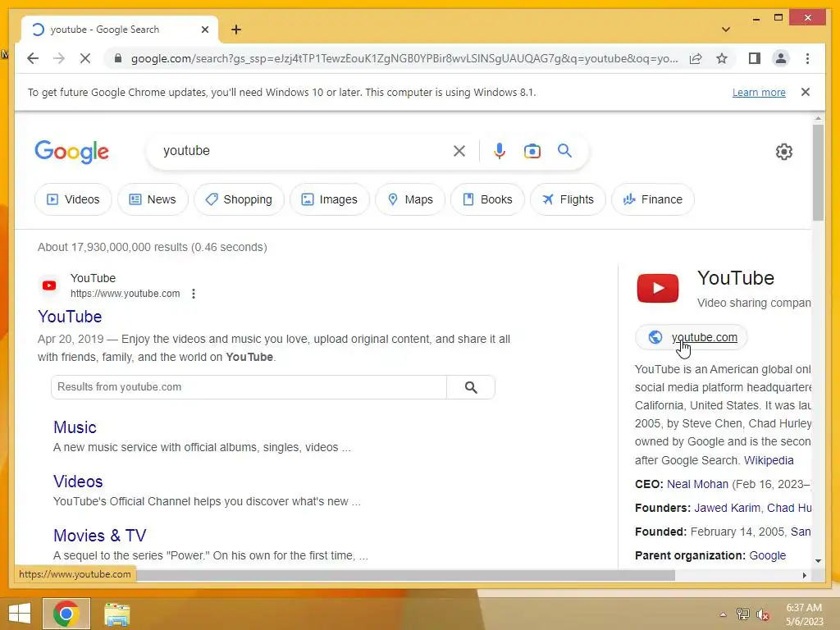Click the horizontal scrollbar thumb
This screenshot has width=840, height=630.
click(x=405, y=575)
